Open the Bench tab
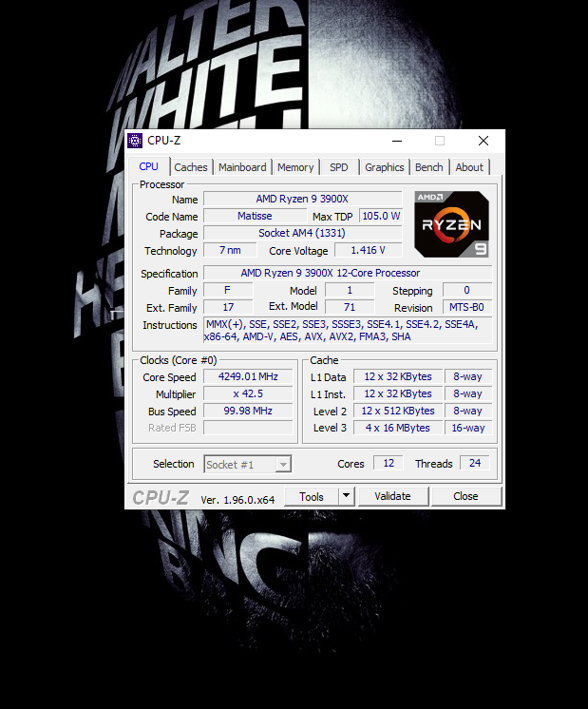 429,167
